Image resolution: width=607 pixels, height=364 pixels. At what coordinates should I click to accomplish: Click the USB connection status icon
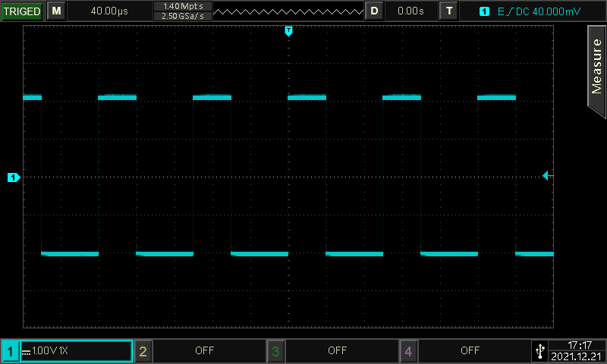(x=539, y=350)
